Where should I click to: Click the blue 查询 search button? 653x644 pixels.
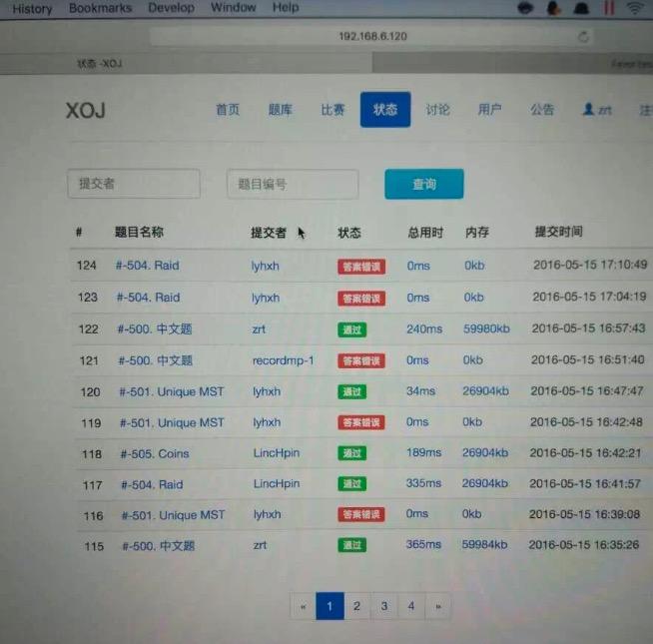[x=423, y=184]
